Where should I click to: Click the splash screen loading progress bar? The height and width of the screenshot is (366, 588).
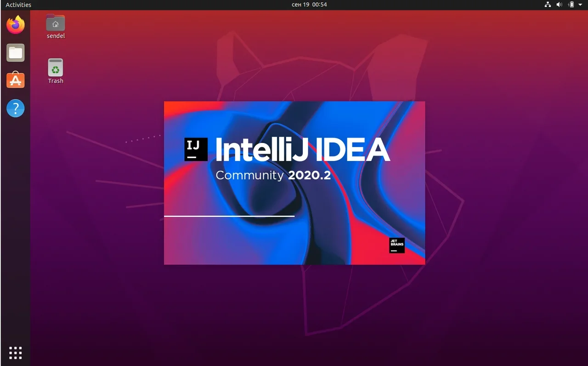point(229,216)
